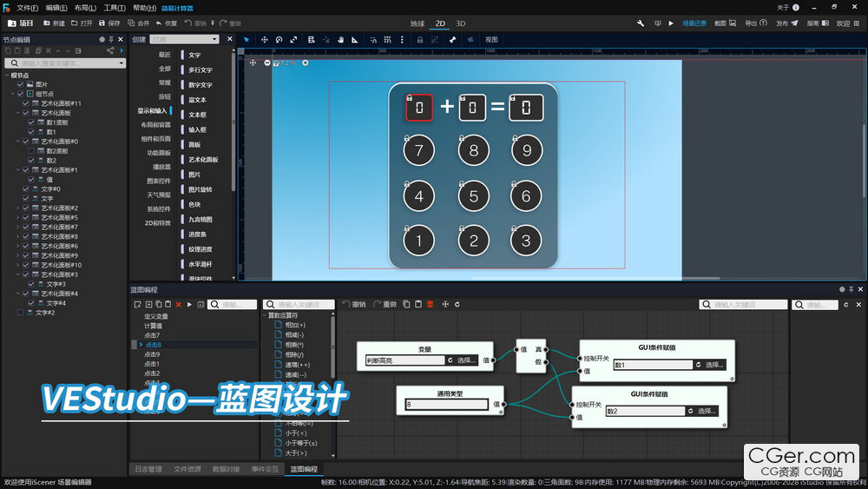Click red trash icon in blueprint canvas toolbar
This screenshot has height=489, width=868.
tap(431, 305)
